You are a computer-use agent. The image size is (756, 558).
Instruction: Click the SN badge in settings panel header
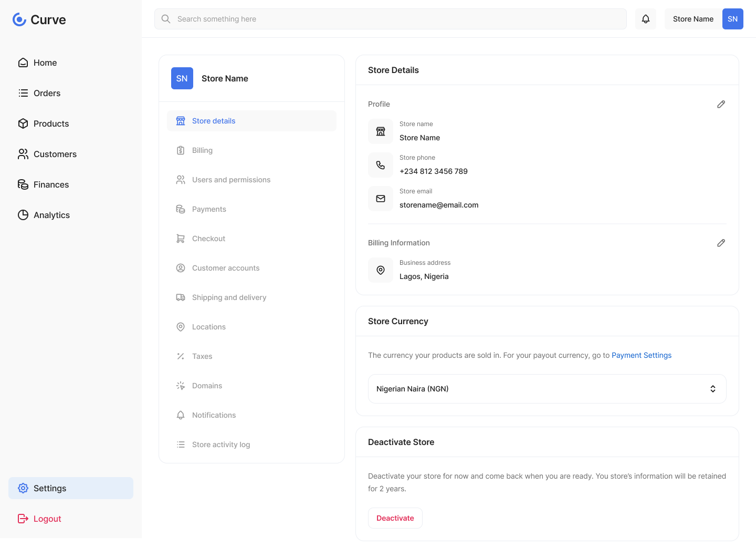point(182,78)
